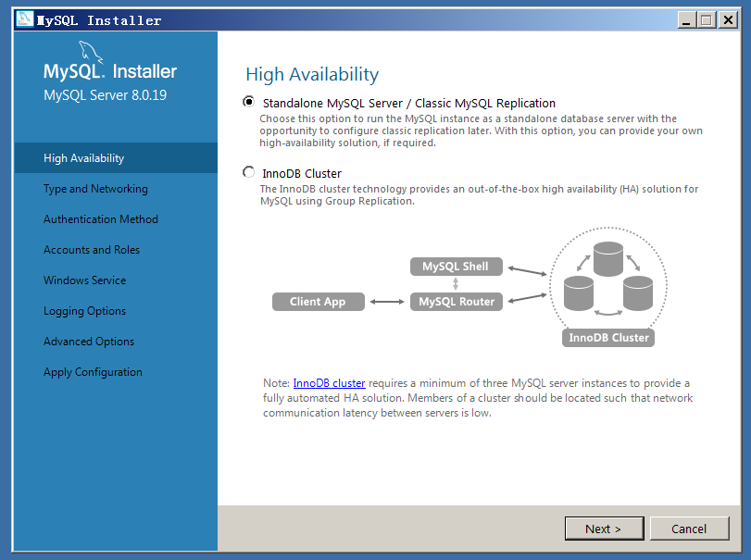Maximize the MySQL Installer window

coord(707,19)
